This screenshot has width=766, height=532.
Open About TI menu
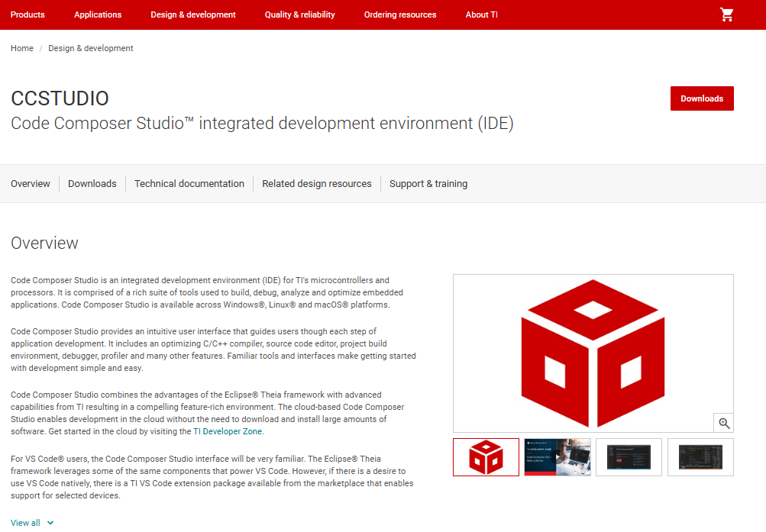482,15
